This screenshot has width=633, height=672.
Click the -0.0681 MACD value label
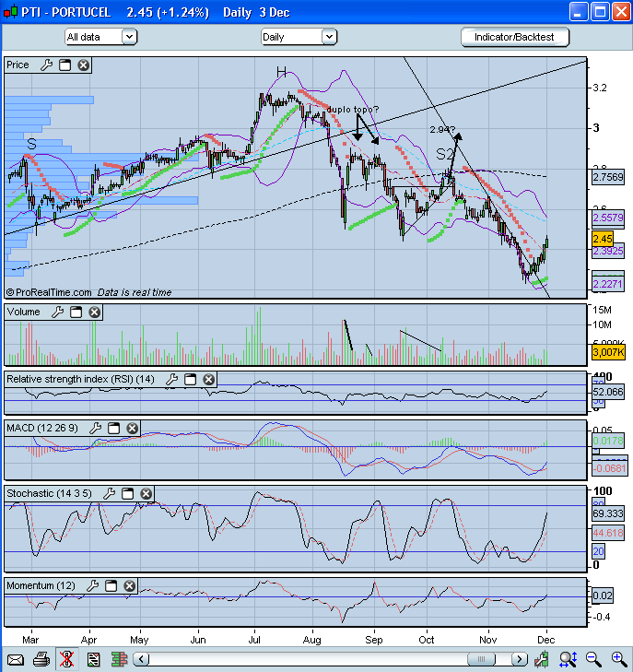point(609,468)
